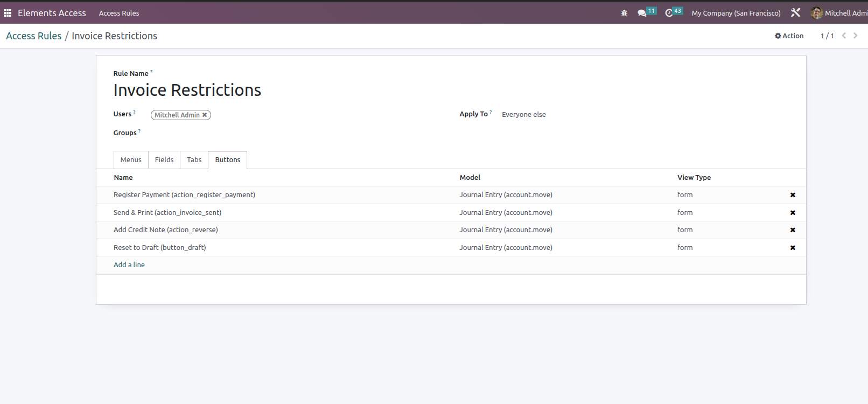
Task: Open the Access Rules top menu
Action: tap(119, 13)
